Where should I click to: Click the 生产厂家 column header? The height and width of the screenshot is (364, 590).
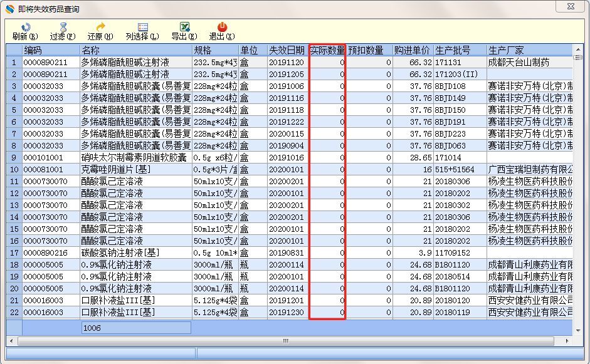(530, 50)
